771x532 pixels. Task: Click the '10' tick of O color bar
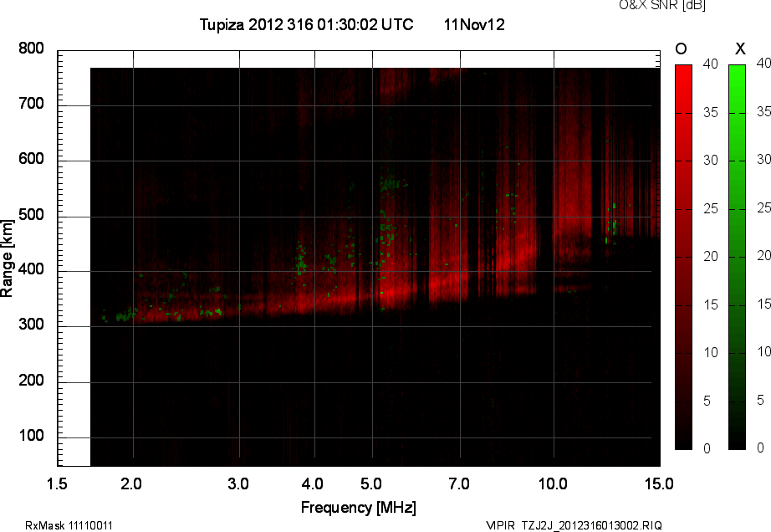coord(711,352)
